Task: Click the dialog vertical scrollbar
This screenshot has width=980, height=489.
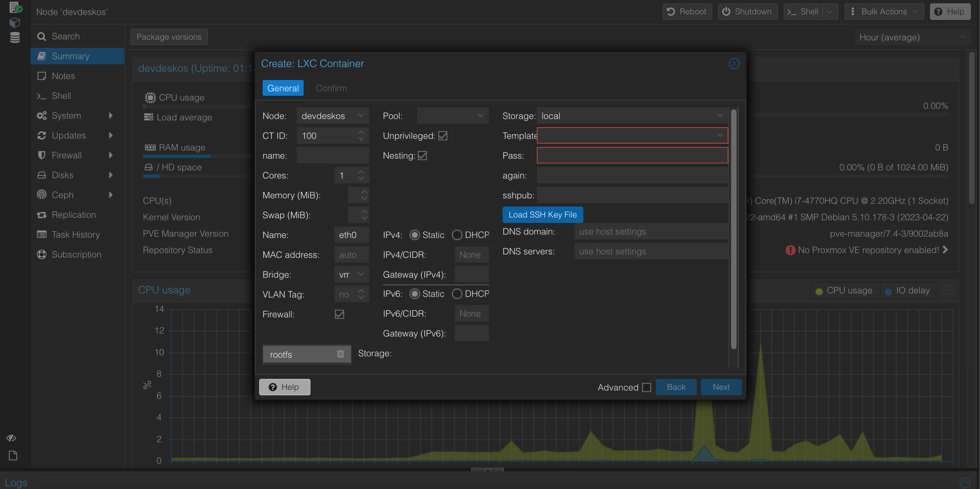Action: point(733,229)
